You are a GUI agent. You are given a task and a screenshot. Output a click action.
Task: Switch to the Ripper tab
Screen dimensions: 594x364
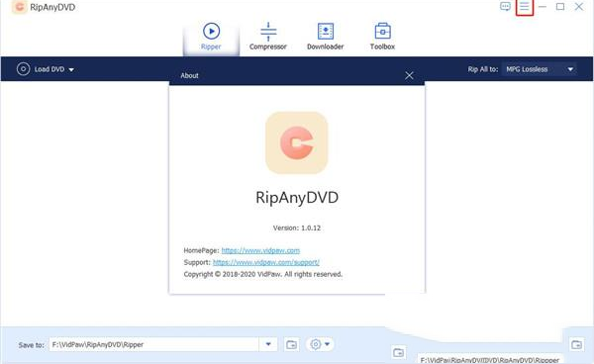click(x=211, y=37)
